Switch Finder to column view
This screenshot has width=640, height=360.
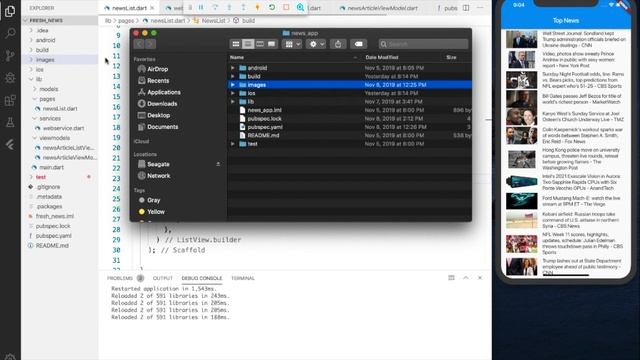(260, 44)
